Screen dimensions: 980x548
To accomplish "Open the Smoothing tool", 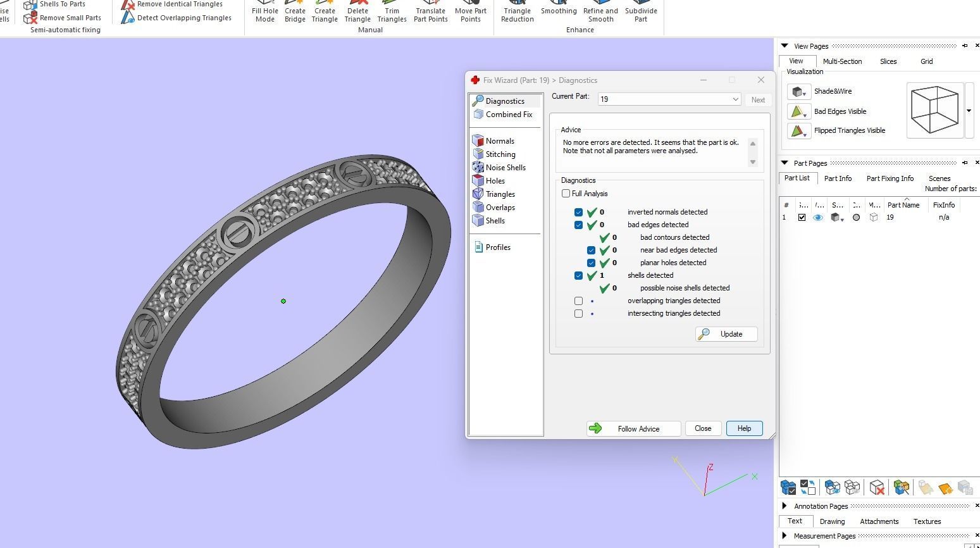I will click(x=559, y=9).
